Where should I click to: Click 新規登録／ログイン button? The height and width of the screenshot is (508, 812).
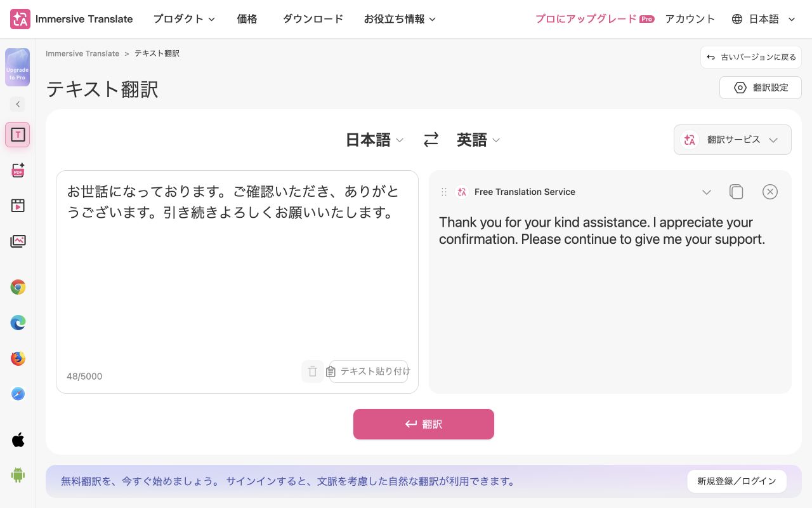(x=737, y=481)
